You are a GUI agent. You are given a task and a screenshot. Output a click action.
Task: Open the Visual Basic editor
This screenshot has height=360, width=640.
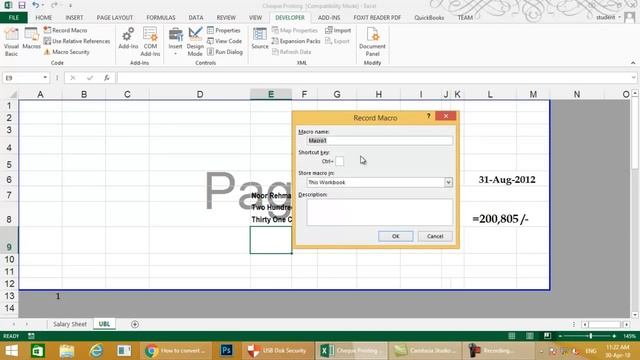coord(11,42)
